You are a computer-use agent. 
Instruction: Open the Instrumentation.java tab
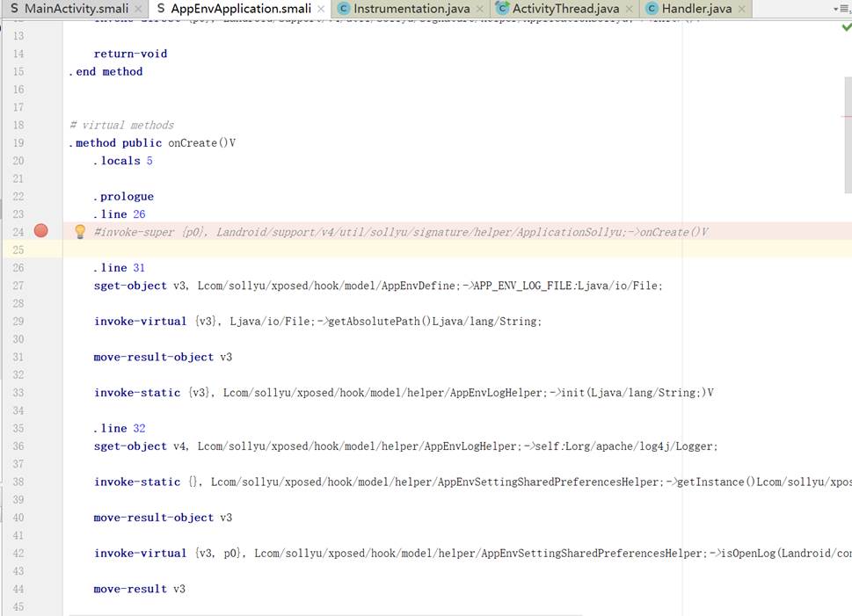click(x=411, y=9)
